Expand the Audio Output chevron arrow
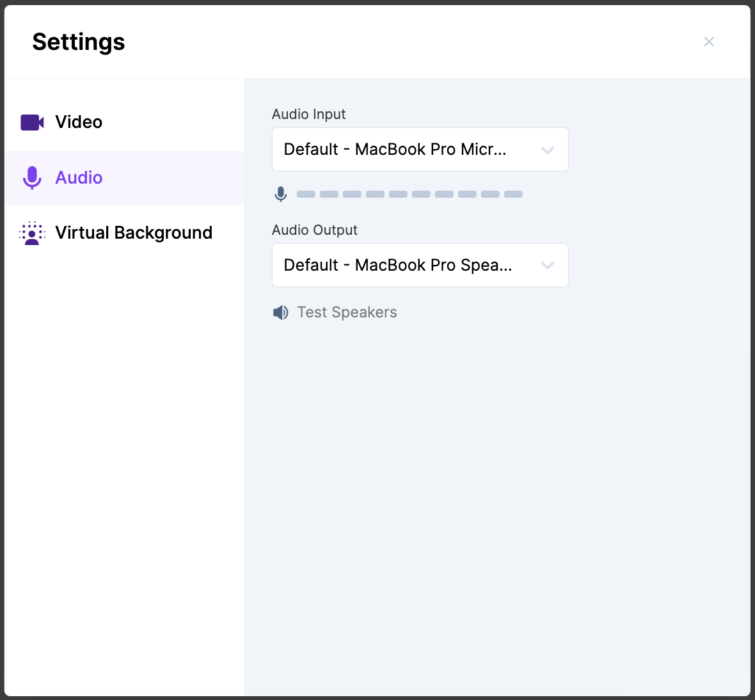The height and width of the screenshot is (700, 755). (547, 266)
